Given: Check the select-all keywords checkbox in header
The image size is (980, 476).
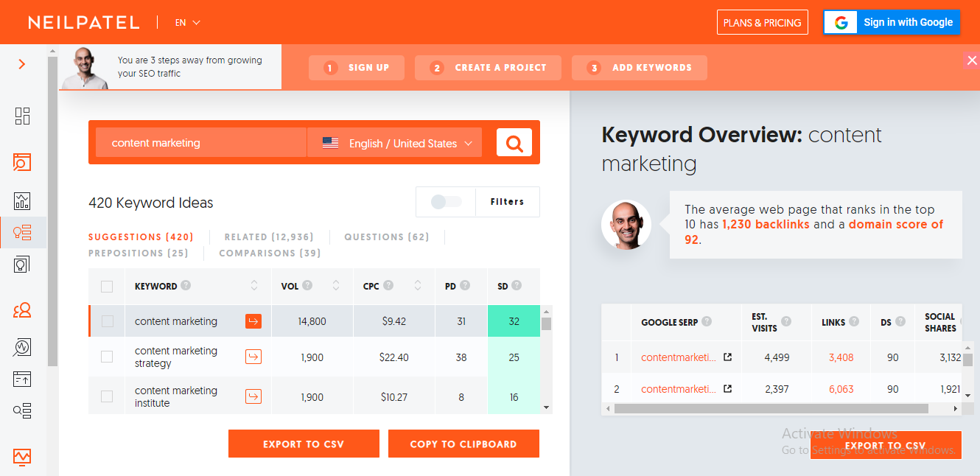Looking at the screenshot, I should pos(107,286).
